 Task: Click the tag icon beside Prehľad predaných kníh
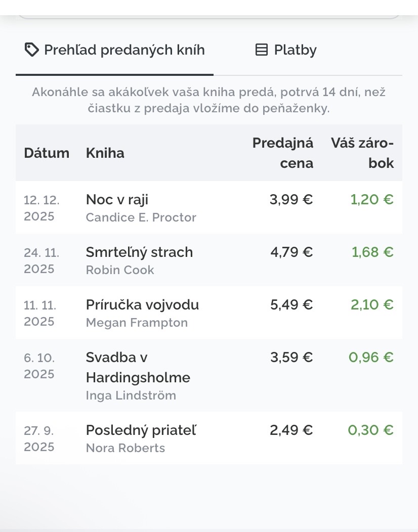pyautogui.click(x=31, y=50)
